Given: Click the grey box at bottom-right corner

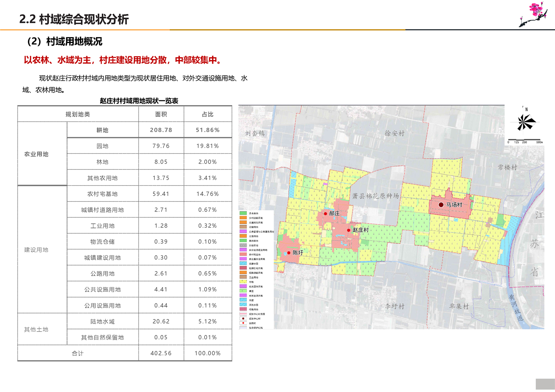Looking at the screenshot, I should 545,384.
